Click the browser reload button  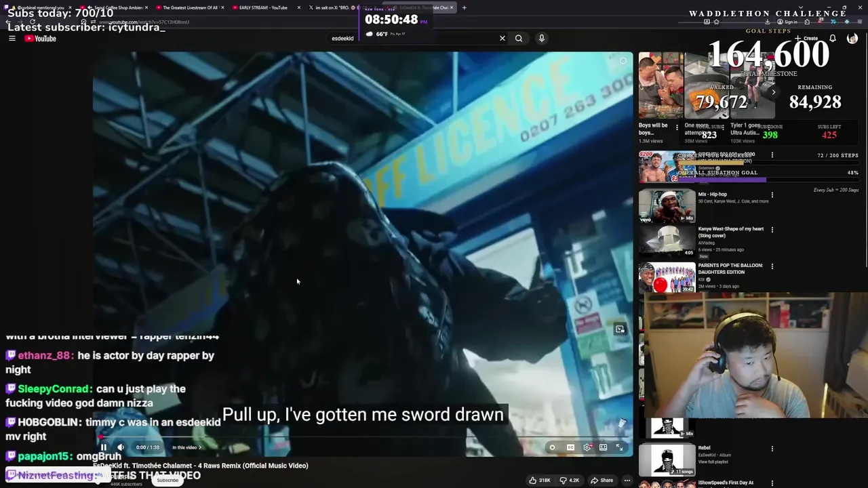click(x=32, y=22)
